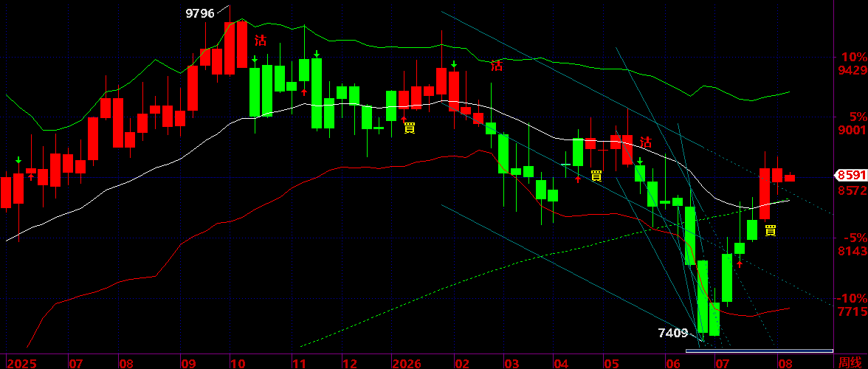Click the 7715 price axis label
This screenshot has height=369, width=868.
pyautogui.click(x=852, y=311)
